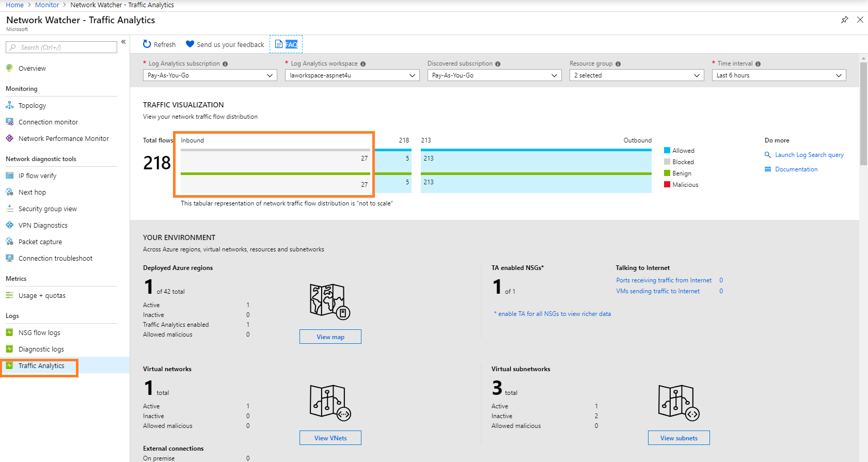The width and height of the screenshot is (868, 462).
Task: Click the virtual subnetworks map illustration
Action: tap(679, 403)
